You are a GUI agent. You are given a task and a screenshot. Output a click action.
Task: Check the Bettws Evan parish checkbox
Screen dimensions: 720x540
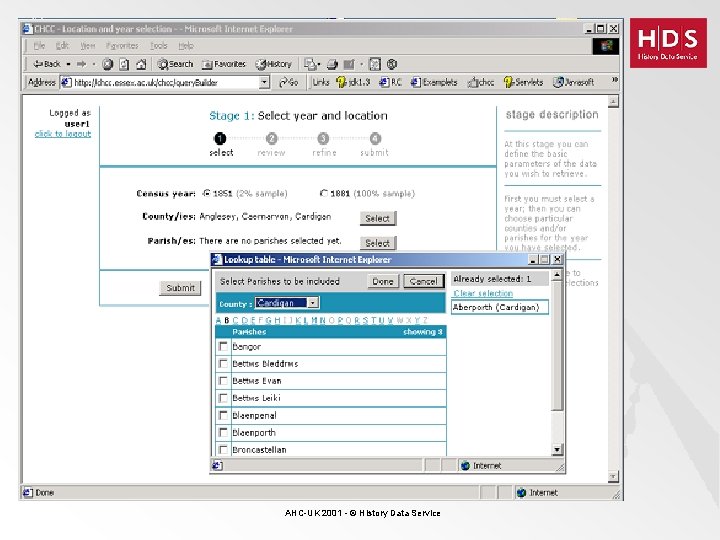coord(223,381)
